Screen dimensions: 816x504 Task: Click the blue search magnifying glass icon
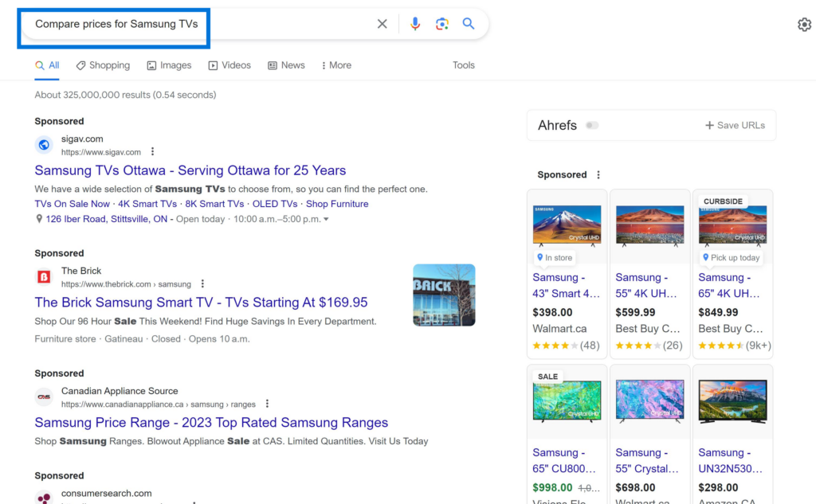[469, 24]
